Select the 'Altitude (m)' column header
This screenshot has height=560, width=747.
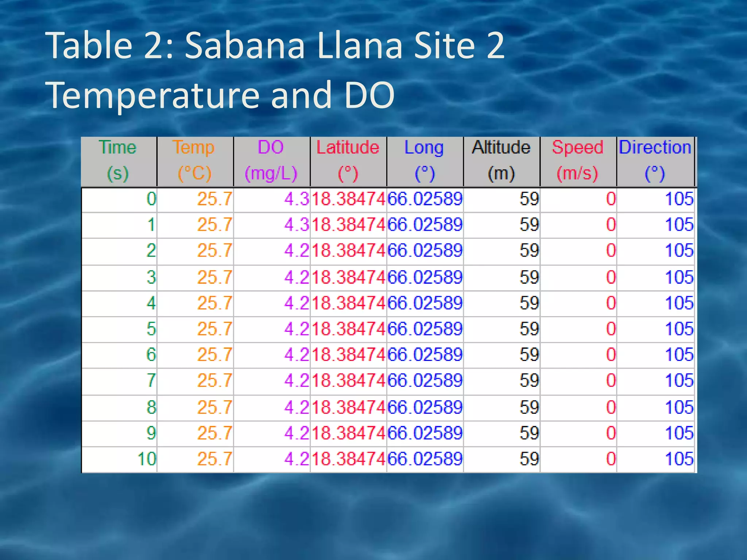[502, 162]
